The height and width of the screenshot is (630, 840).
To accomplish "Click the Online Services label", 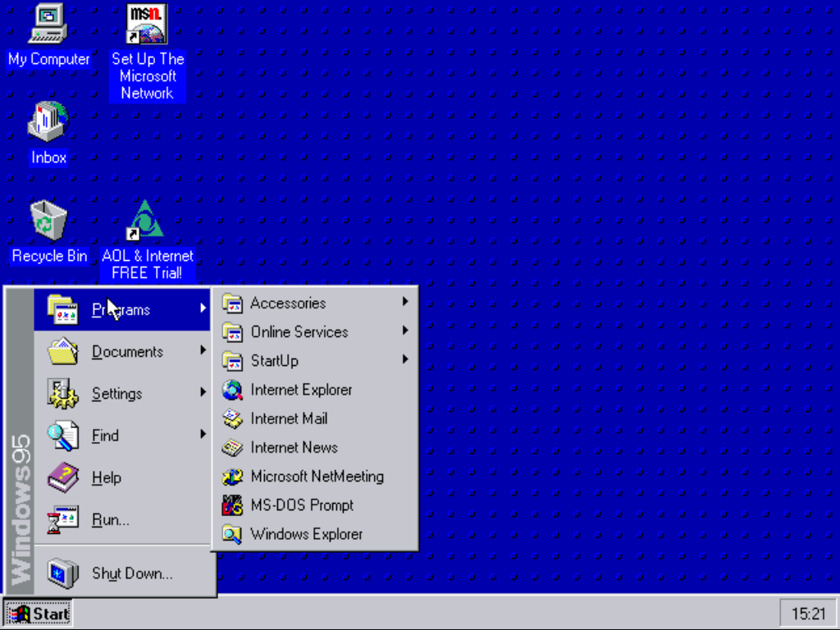I will coord(299,332).
